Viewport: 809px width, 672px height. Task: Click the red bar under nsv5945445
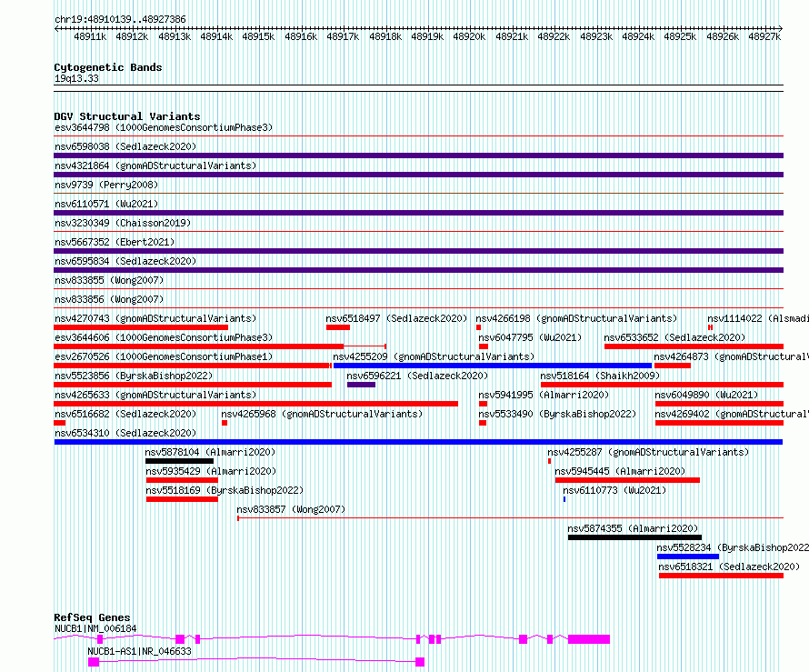pyautogui.click(x=627, y=480)
